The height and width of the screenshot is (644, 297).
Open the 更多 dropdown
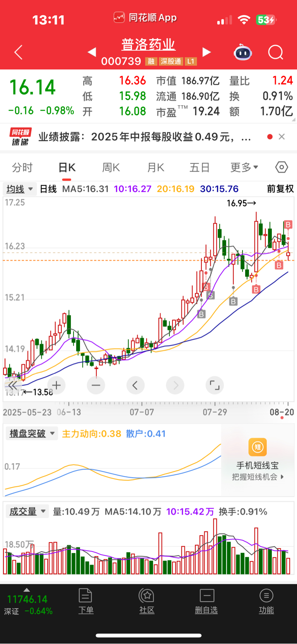244,168
